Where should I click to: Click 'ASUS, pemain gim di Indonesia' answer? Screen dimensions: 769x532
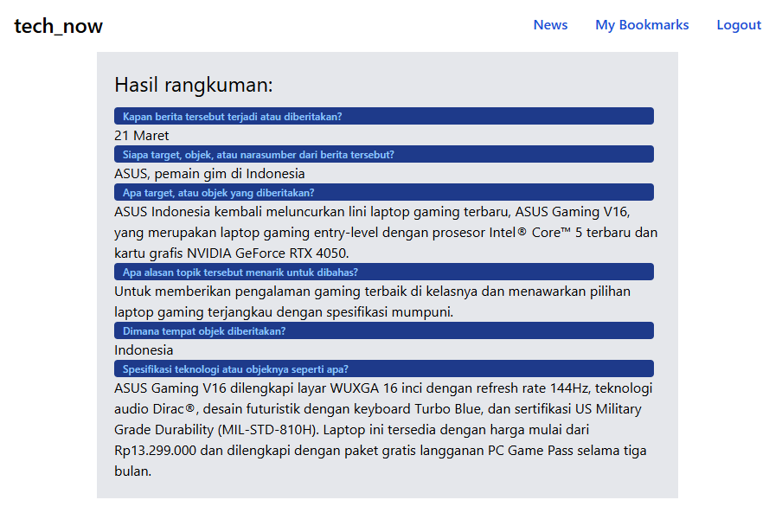pyautogui.click(x=209, y=174)
